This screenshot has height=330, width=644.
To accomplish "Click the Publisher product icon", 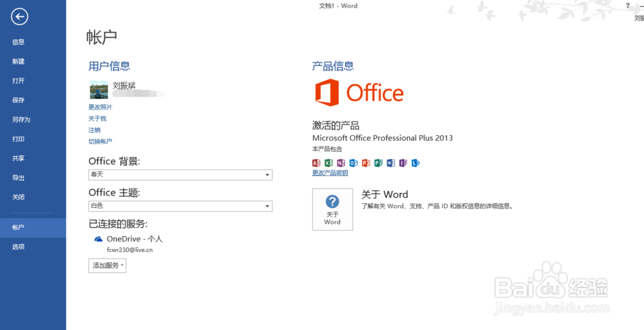I will [378, 163].
